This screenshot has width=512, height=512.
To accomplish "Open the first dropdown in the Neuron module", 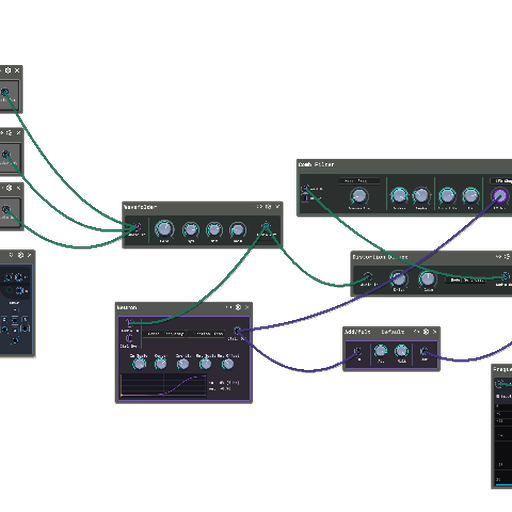I will (x=165, y=333).
